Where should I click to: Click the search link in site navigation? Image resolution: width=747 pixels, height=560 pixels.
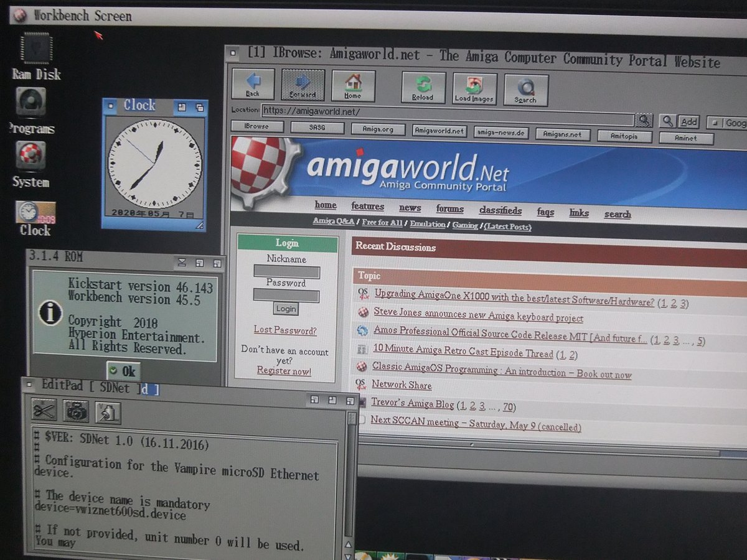pyautogui.click(x=618, y=214)
